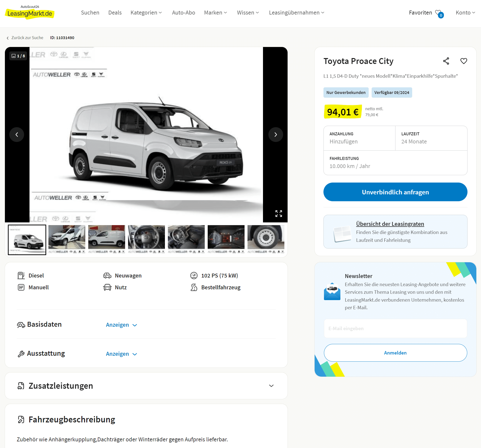This screenshot has height=448, width=481.
Task: Click the share icon next to Toyota Proace City
Action: [446, 61]
